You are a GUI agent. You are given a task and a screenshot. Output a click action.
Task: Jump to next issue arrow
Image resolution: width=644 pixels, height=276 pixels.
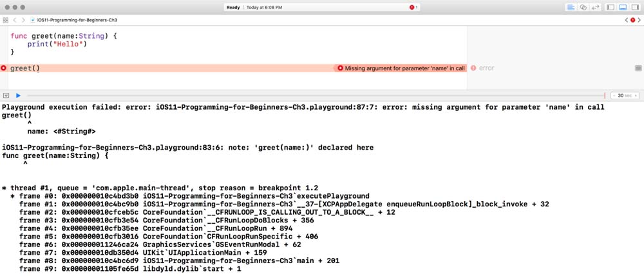pos(639,20)
